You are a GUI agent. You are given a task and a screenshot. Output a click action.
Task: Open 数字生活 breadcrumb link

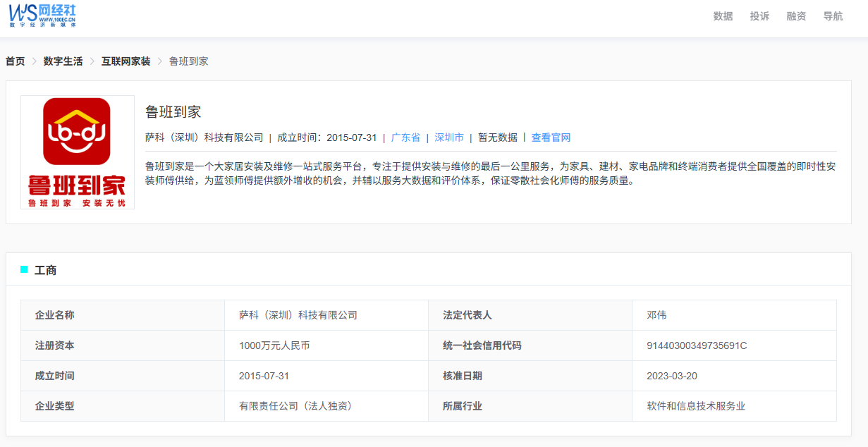pyautogui.click(x=63, y=61)
